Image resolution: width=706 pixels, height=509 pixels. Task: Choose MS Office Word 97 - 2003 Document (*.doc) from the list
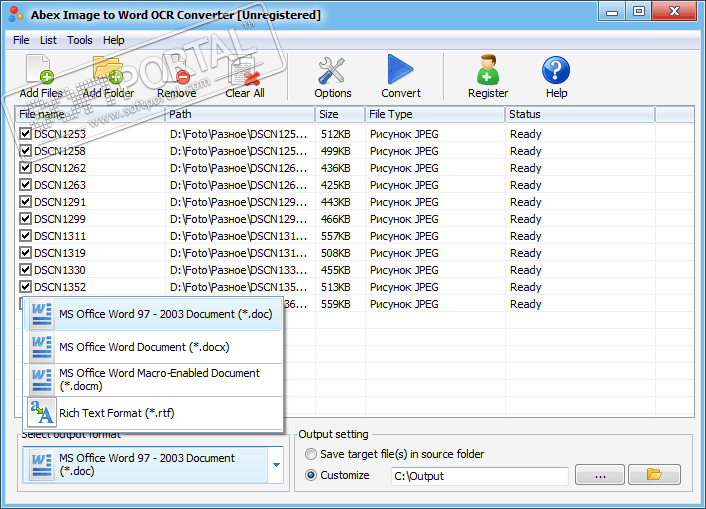coord(153,314)
